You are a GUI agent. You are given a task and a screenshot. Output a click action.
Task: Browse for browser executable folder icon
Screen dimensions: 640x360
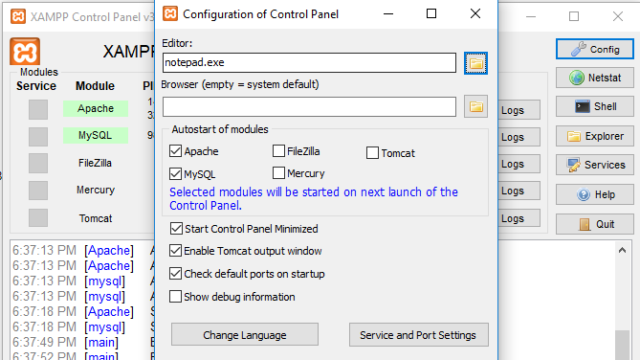coord(476,107)
